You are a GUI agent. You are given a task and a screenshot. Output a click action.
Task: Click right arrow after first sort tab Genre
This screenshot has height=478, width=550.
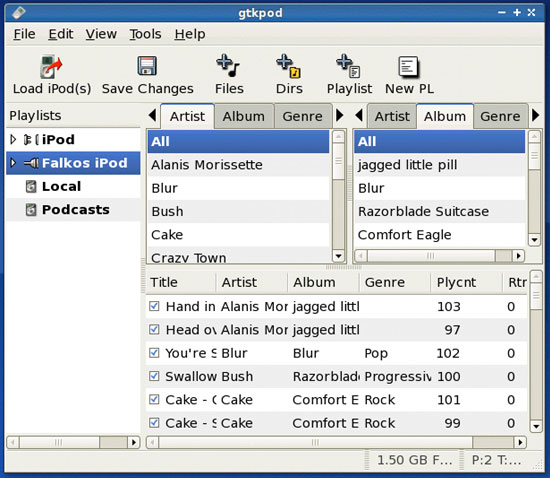pos(339,115)
